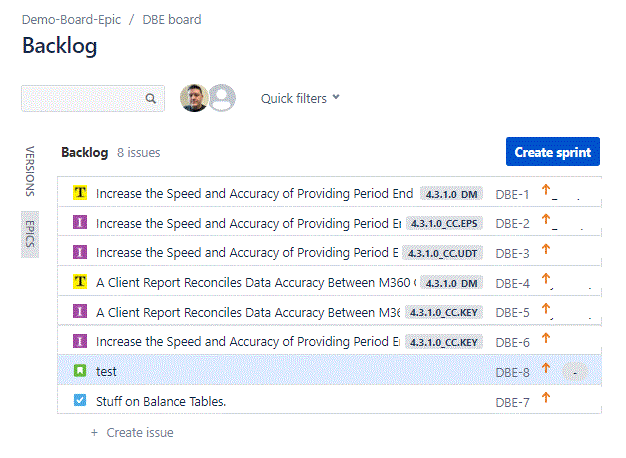Expand the EPICS side panel

(x=30, y=234)
